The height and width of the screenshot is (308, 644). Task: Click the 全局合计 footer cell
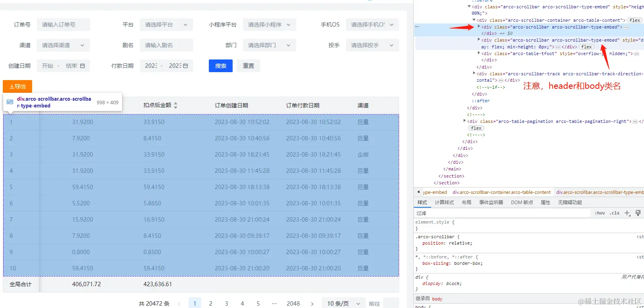[21, 284]
